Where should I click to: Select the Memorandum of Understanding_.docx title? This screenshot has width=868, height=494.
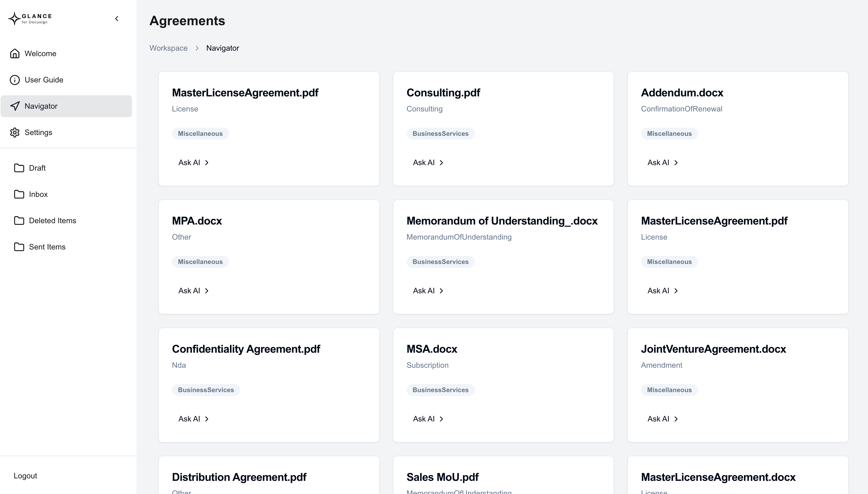click(x=502, y=221)
